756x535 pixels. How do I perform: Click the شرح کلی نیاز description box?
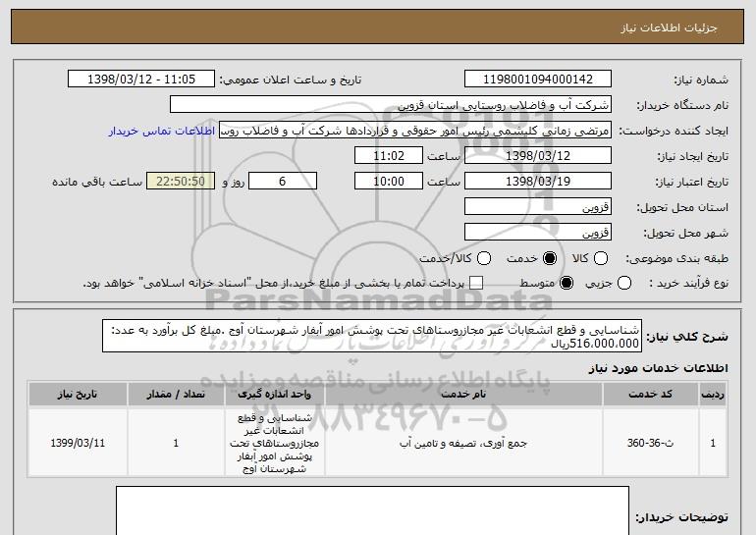[372, 336]
